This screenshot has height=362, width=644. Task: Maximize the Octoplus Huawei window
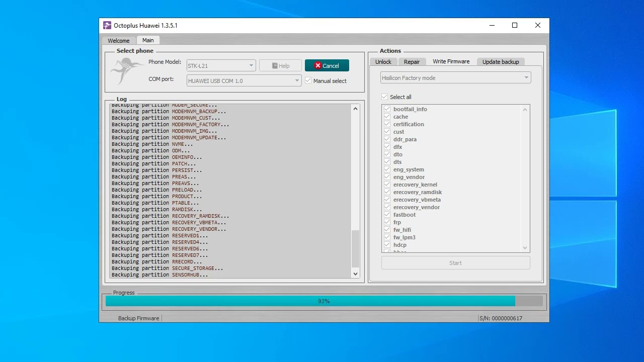click(x=515, y=25)
